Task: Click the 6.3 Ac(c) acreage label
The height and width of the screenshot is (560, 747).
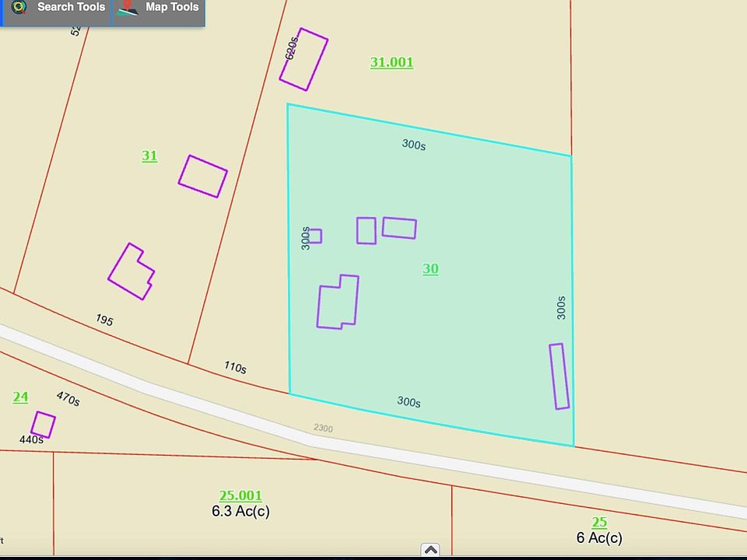Action: point(240,512)
